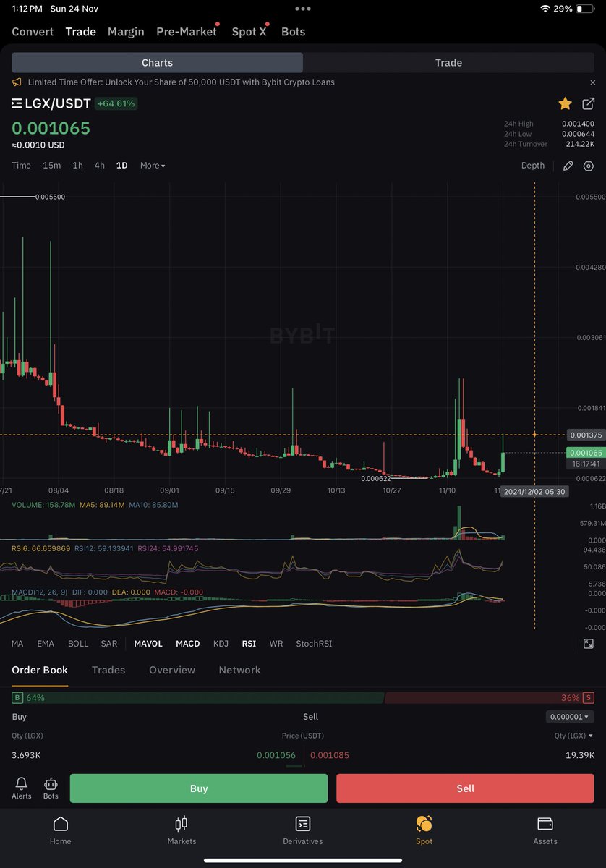The image size is (606, 868).
Task: Open Derivatives in bottom navigation
Action: pos(303,830)
